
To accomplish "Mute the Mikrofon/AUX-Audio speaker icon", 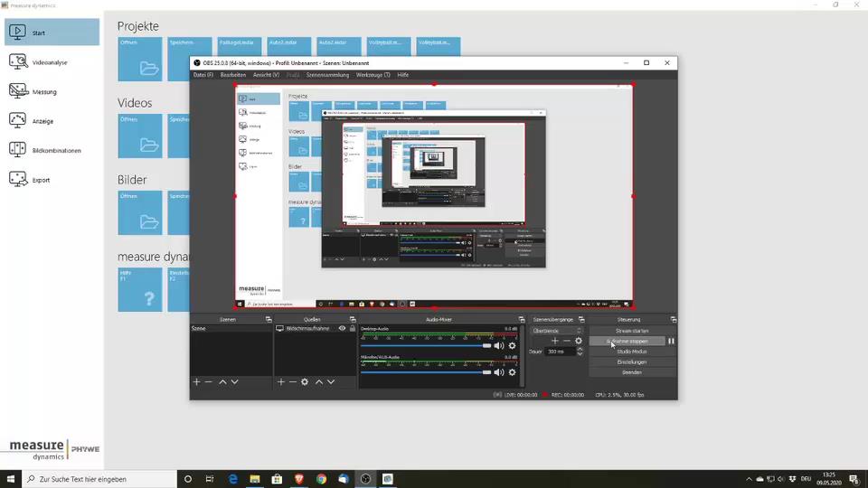I will coord(498,372).
